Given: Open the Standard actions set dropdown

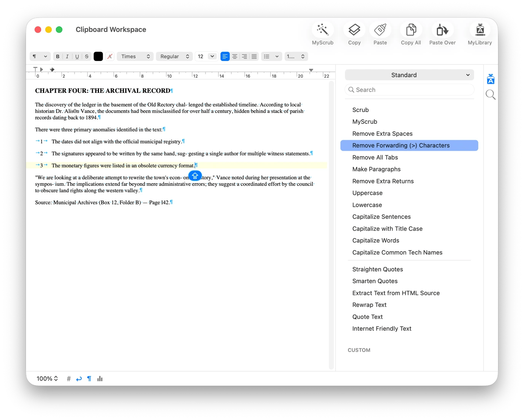Looking at the screenshot, I should tap(409, 75).
